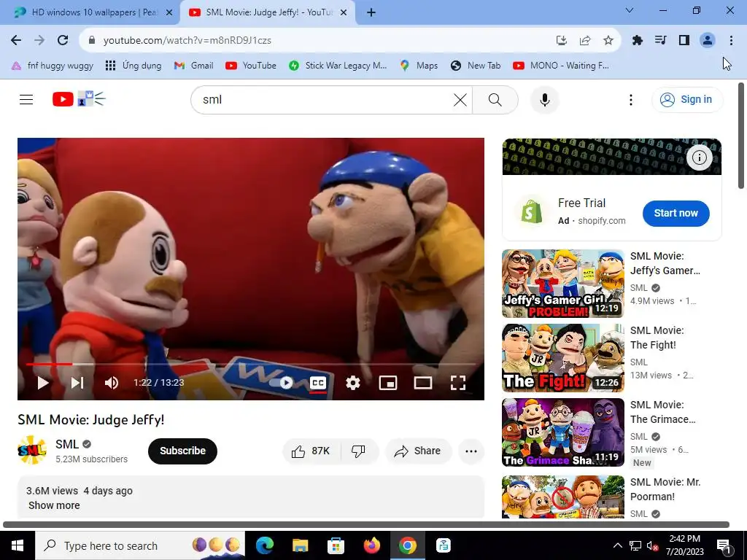Open the notification center icon
747x560 pixels.
tap(724, 545)
